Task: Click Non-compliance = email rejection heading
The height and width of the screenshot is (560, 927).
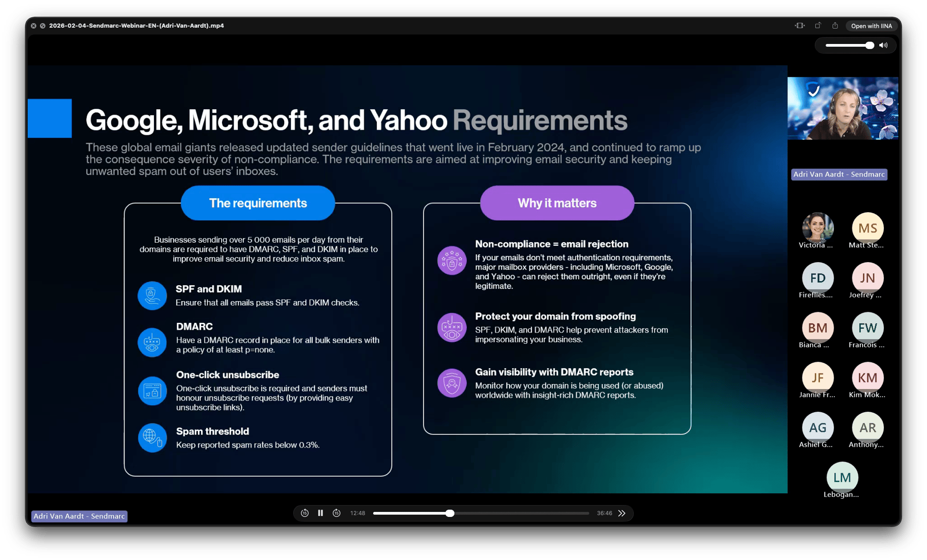Action: point(552,244)
